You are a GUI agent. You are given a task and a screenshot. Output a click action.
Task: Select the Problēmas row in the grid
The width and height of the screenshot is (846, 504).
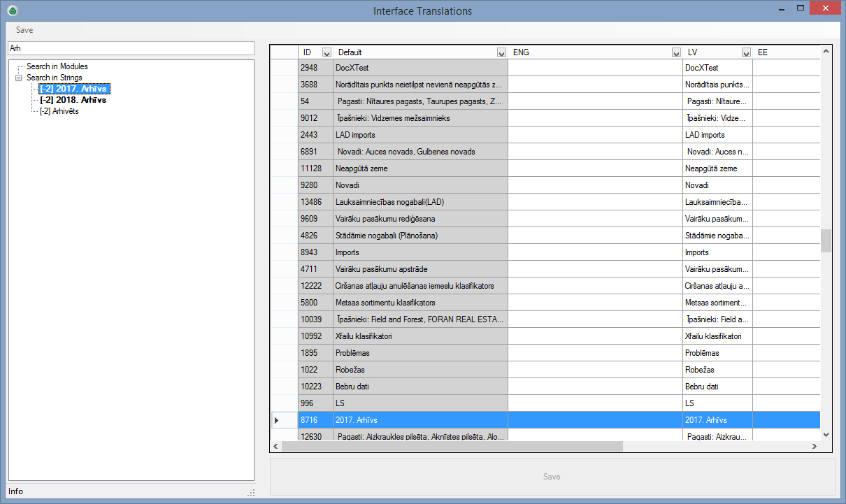420,353
